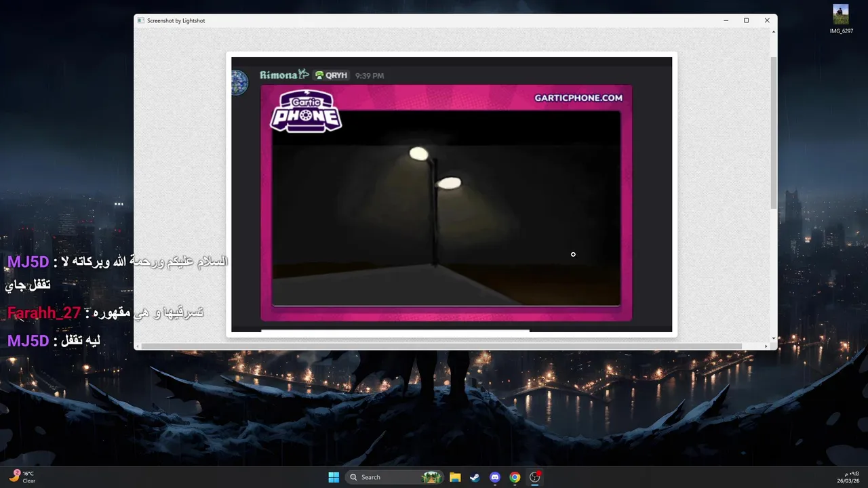Click the horizontal scrollbar thumb in Lightshot window

441,346
